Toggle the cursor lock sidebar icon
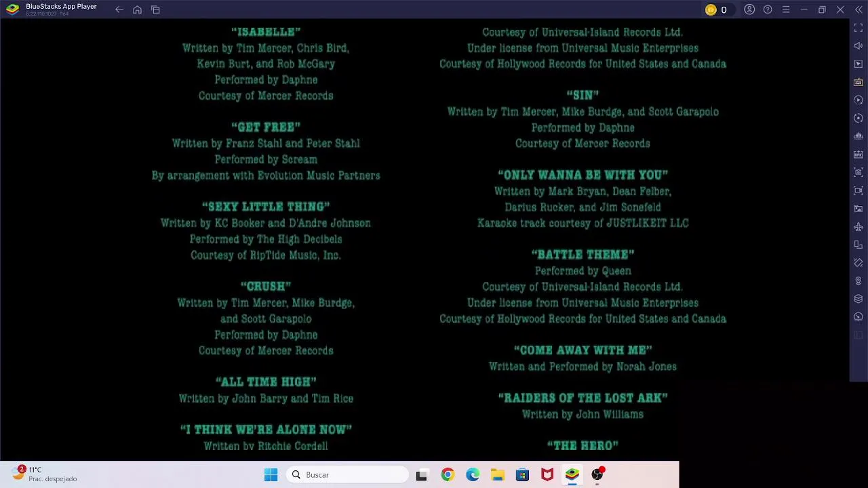868x488 pixels. [859, 64]
